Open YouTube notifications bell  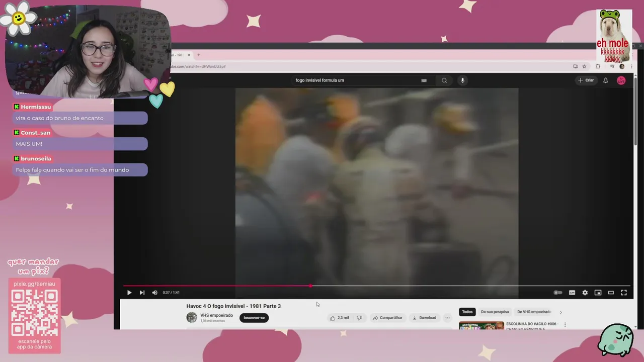point(606,80)
